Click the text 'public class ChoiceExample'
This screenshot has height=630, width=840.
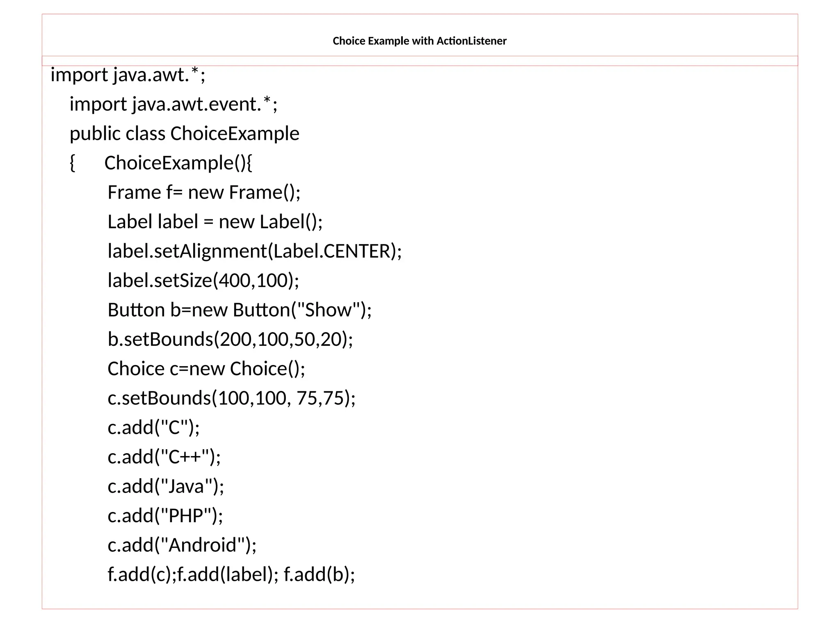coord(184,134)
